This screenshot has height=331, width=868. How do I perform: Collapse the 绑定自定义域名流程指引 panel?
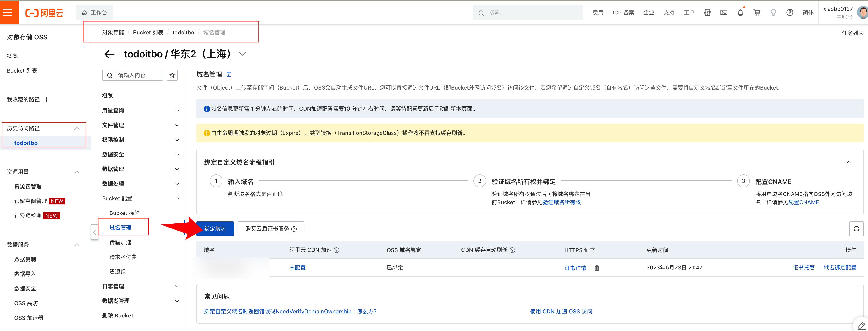click(849, 162)
